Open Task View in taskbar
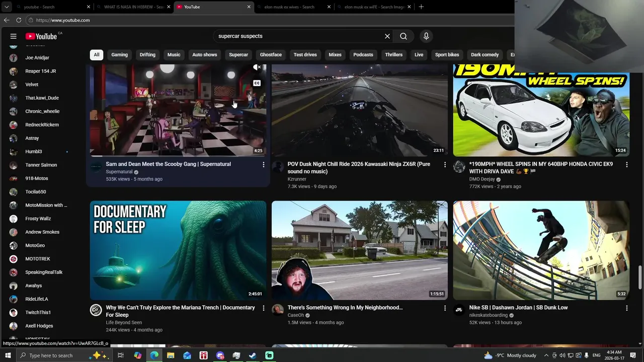Viewport: 644px width, 362px height. tap(121, 355)
